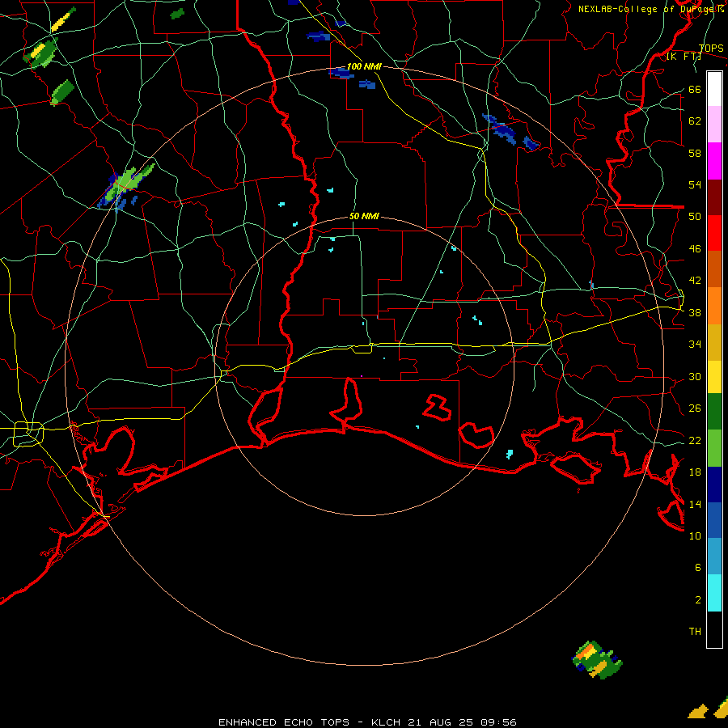Screen dimensions: 728x728
Task: Click the white swatch in tops legend
Action: tap(714, 89)
